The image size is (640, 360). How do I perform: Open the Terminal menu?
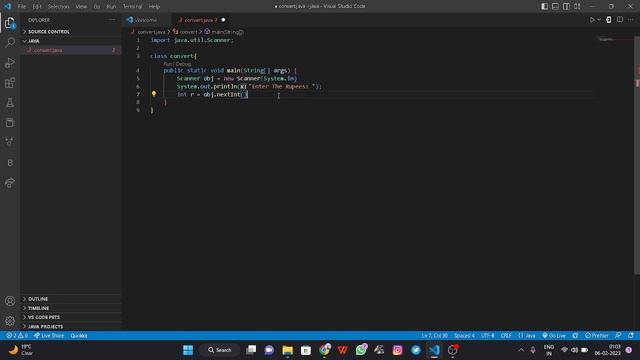point(133,6)
